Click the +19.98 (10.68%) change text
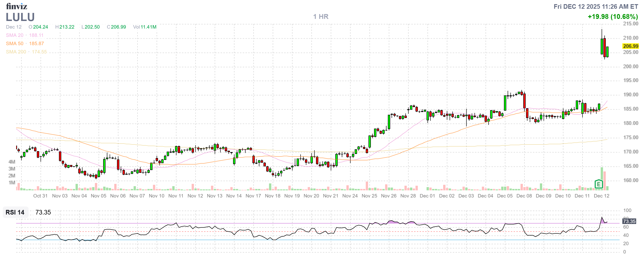644x259 pixels. point(612,17)
